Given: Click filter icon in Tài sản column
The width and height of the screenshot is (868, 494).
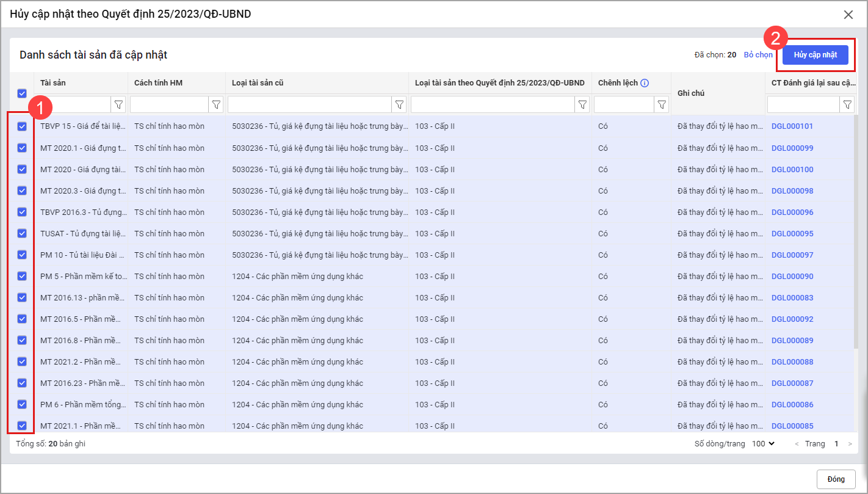Looking at the screenshot, I should pyautogui.click(x=119, y=105).
